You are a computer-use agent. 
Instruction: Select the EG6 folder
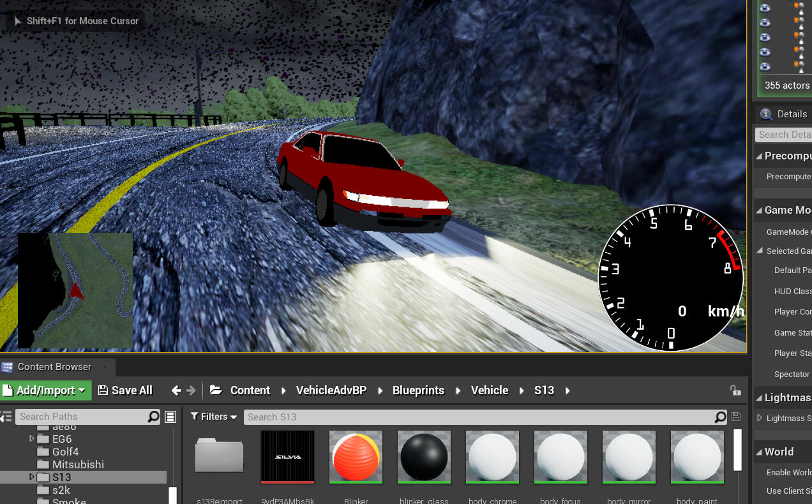coord(62,439)
